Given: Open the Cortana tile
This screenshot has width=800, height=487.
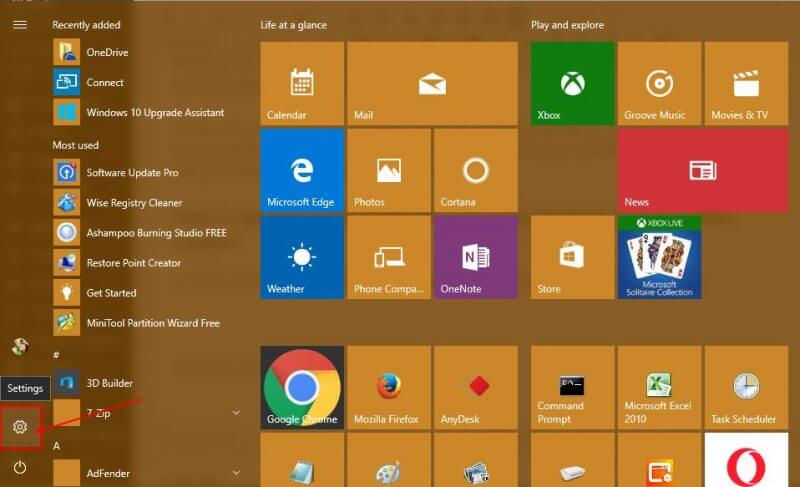Looking at the screenshot, I should [476, 170].
